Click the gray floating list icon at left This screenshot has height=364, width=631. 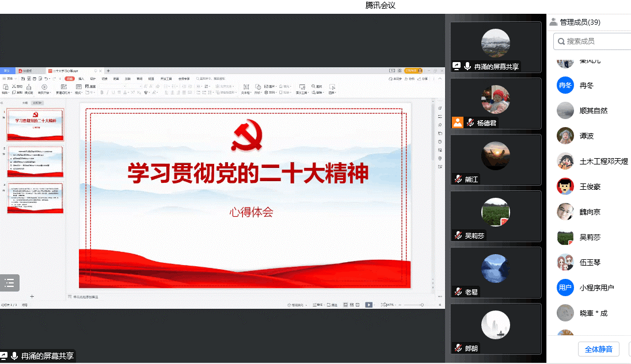pos(9,282)
